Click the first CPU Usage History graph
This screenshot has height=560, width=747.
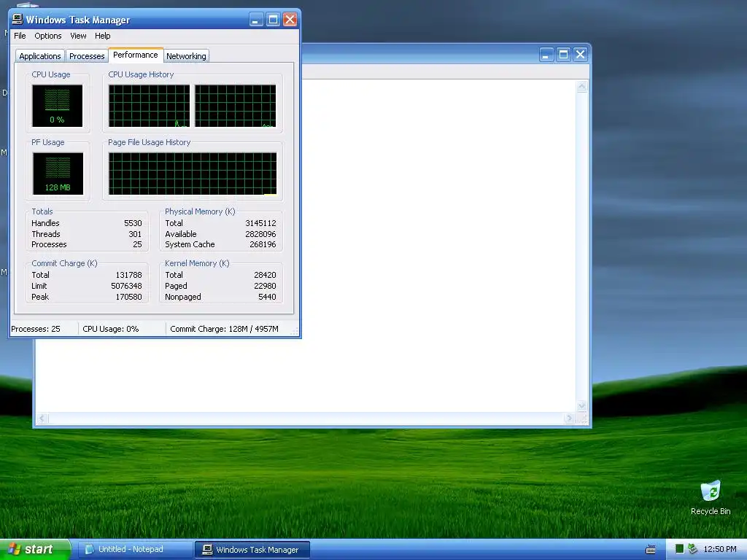(x=149, y=106)
